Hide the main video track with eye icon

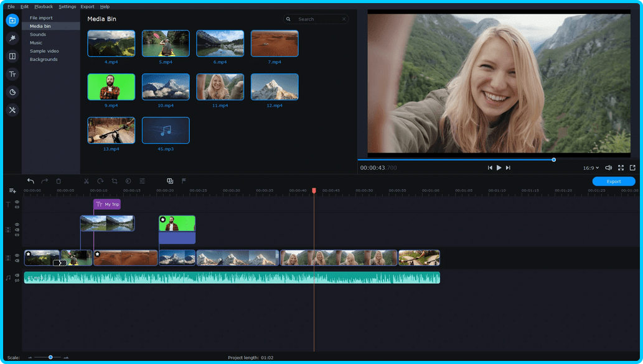coord(17,255)
